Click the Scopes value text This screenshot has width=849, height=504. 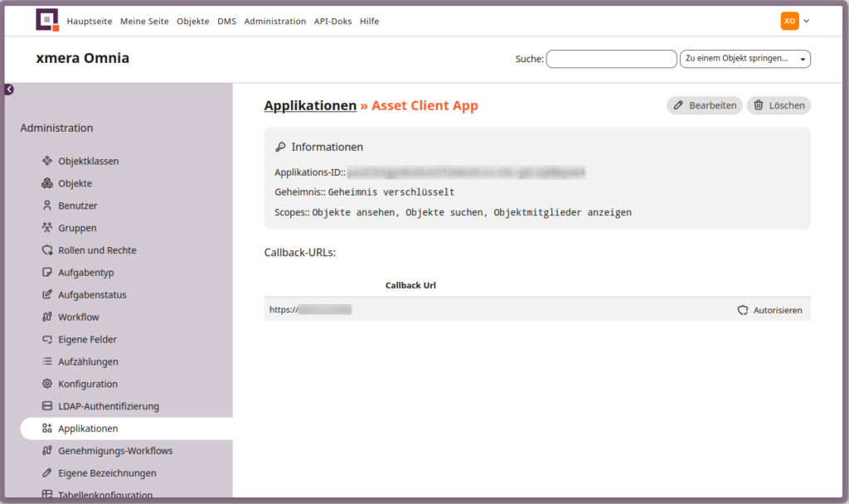tap(472, 212)
